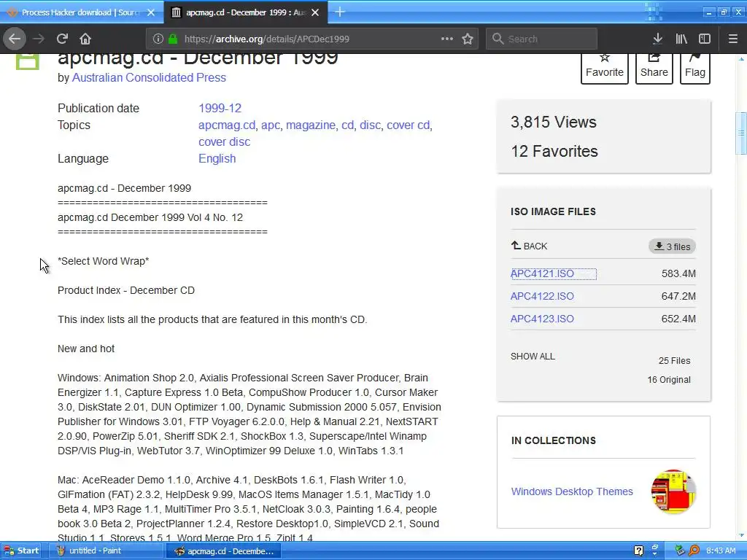The height and width of the screenshot is (560, 747).
Task: Open the apcmag.cd topic link
Action: pyautogui.click(x=227, y=125)
